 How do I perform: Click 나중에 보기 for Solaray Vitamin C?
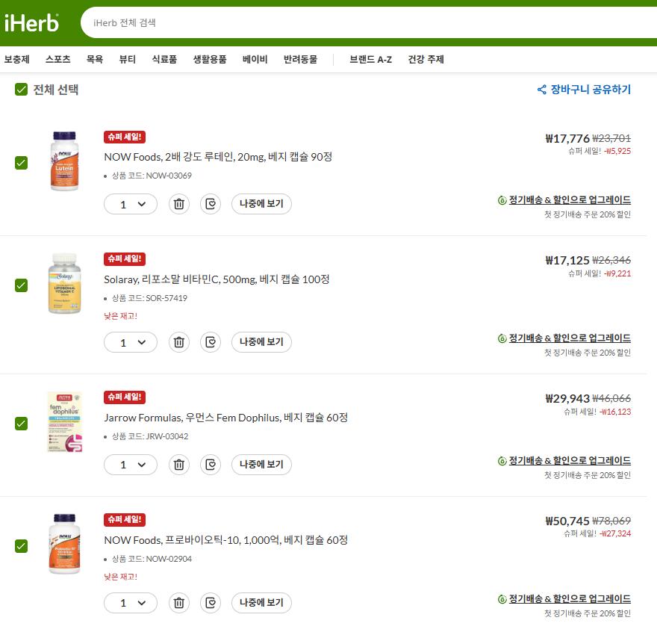click(x=261, y=342)
